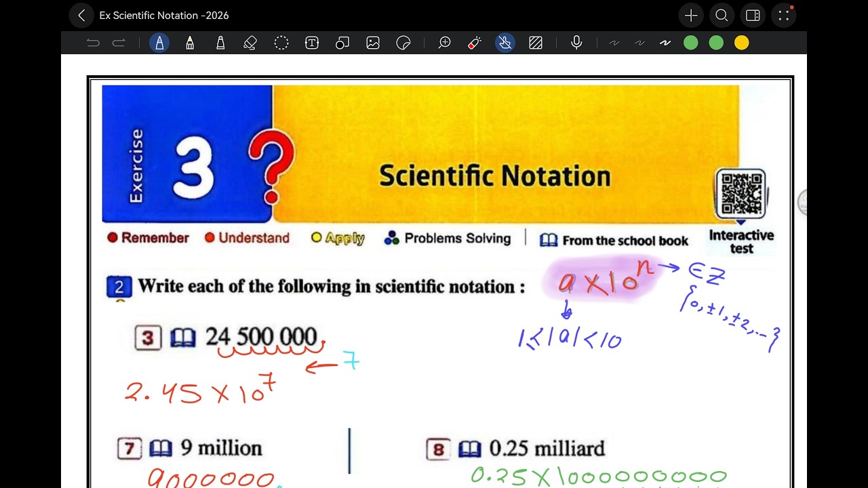Image resolution: width=868 pixels, height=488 pixels.
Task: Tap the 'From the school book' label
Action: (x=625, y=241)
